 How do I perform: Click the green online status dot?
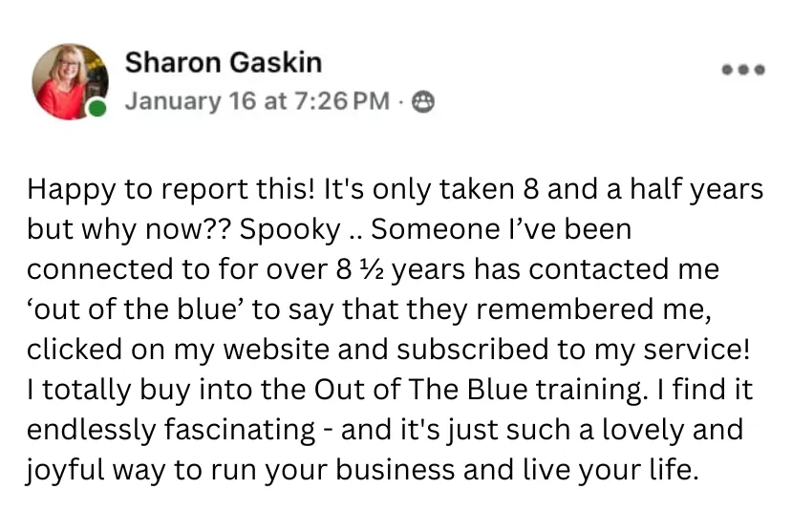coord(96,108)
